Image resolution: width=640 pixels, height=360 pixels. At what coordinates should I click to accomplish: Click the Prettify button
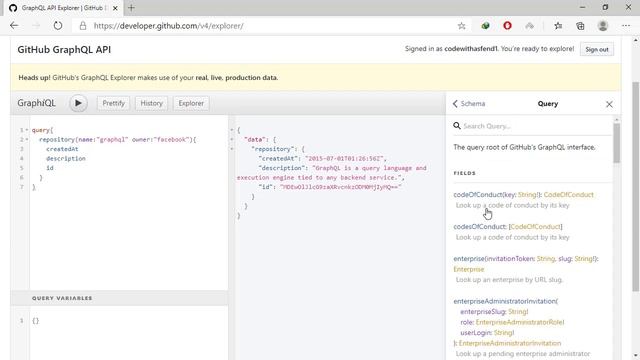tap(113, 103)
